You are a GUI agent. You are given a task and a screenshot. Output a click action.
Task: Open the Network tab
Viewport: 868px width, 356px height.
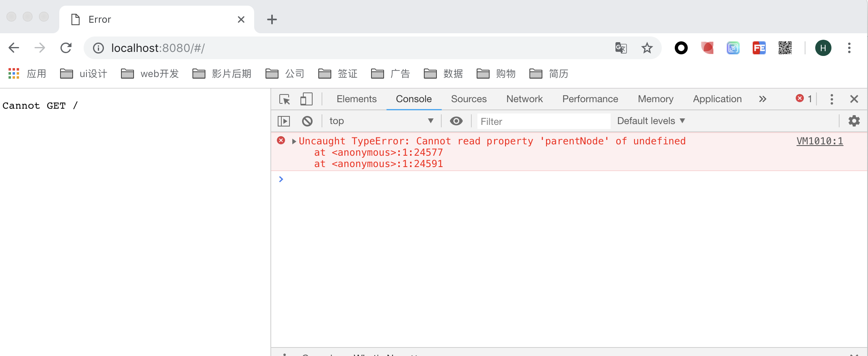524,99
